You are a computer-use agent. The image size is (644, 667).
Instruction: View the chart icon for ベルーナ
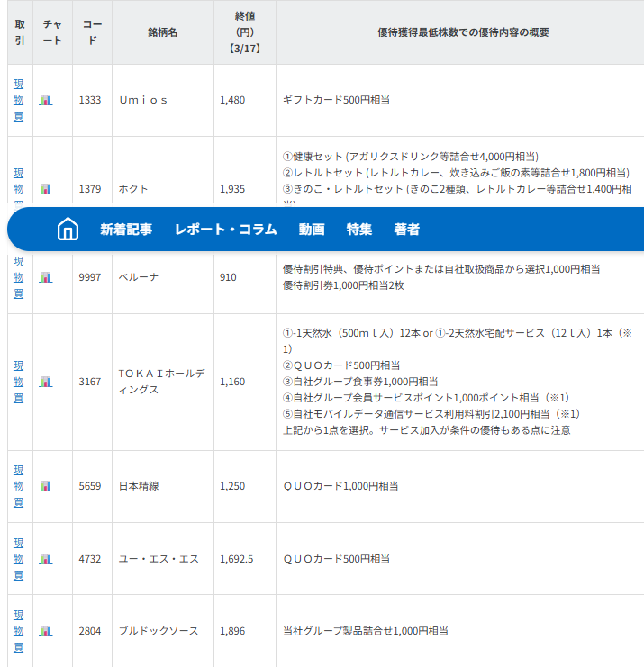(46, 277)
